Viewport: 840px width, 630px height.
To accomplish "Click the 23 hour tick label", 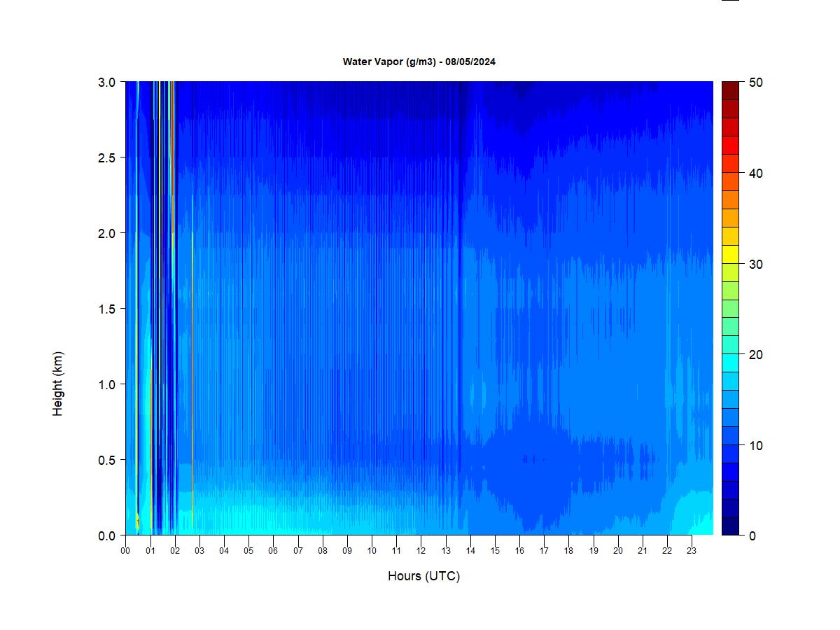I will click(692, 550).
